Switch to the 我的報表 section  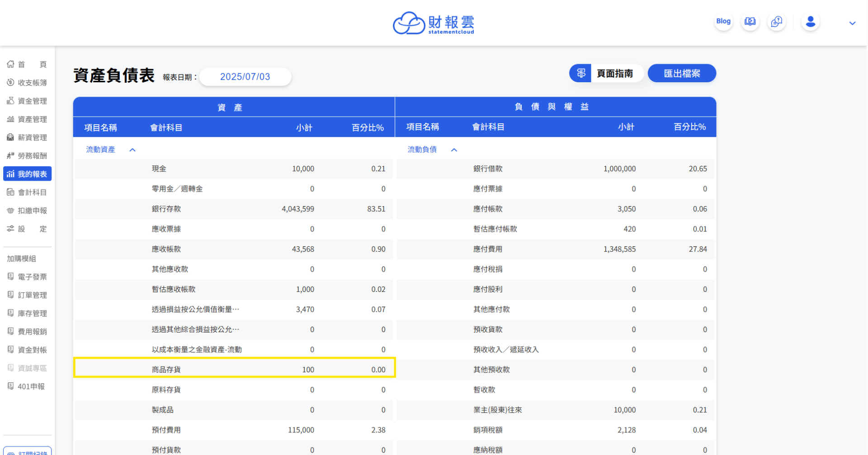pos(27,174)
